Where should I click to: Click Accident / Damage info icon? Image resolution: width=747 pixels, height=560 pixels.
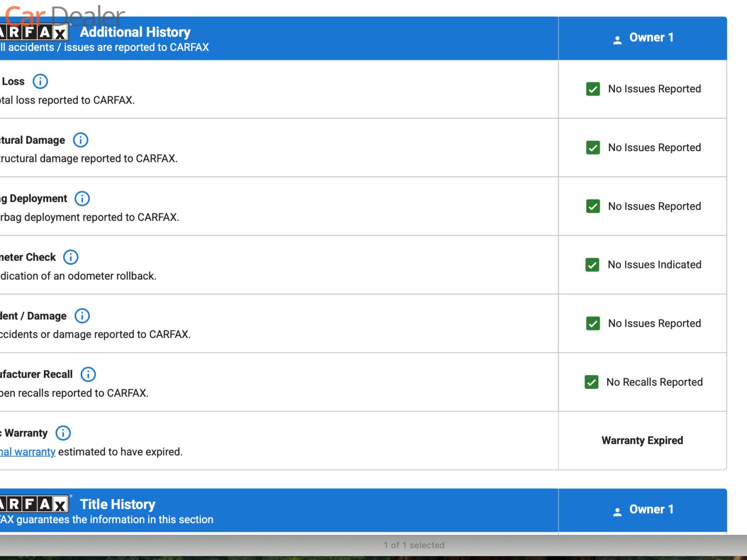click(82, 316)
